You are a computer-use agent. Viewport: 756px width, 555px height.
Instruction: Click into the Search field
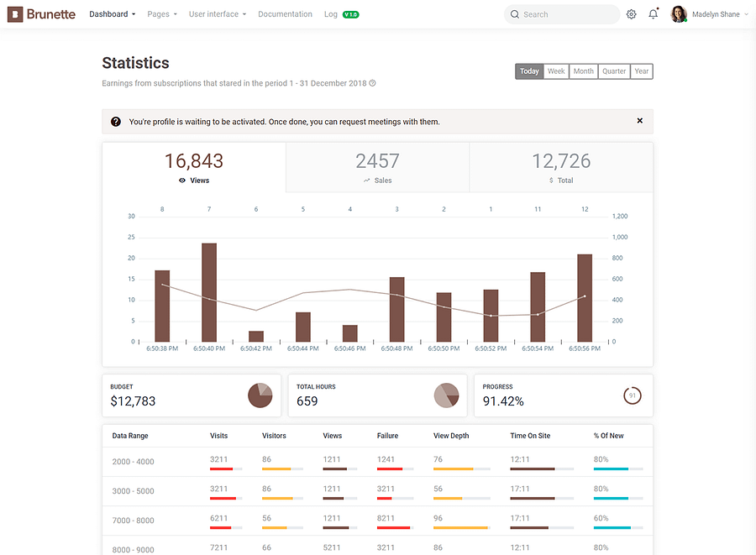click(x=562, y=14)
